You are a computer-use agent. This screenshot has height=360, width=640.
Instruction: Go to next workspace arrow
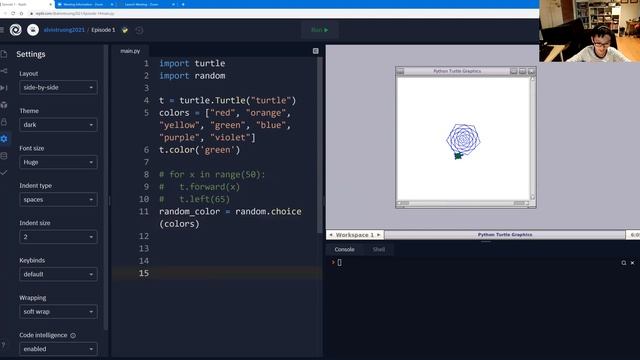click(x=378, y=235)
